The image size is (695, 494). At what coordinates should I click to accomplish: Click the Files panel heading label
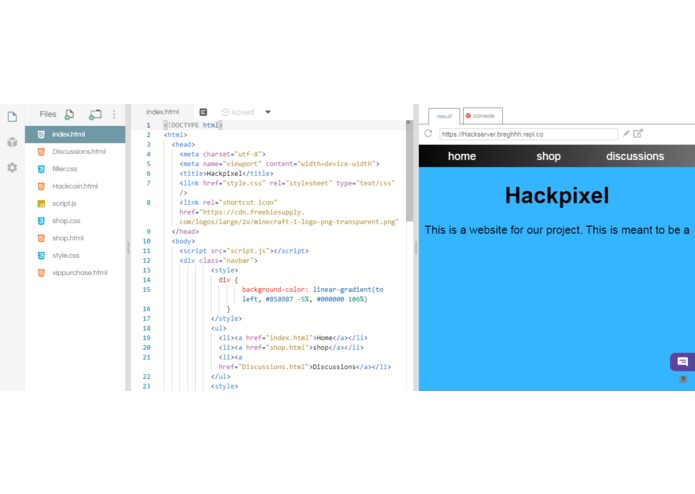pos(48,114)
